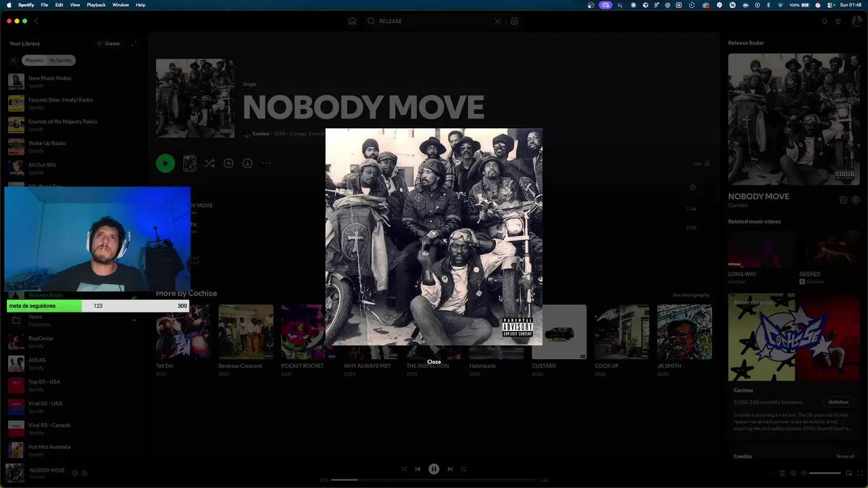Image resolution: width=868 pixels, height=488 pixels.
Task: Open more options three-dot menu for album
Action: click(267, 163)
